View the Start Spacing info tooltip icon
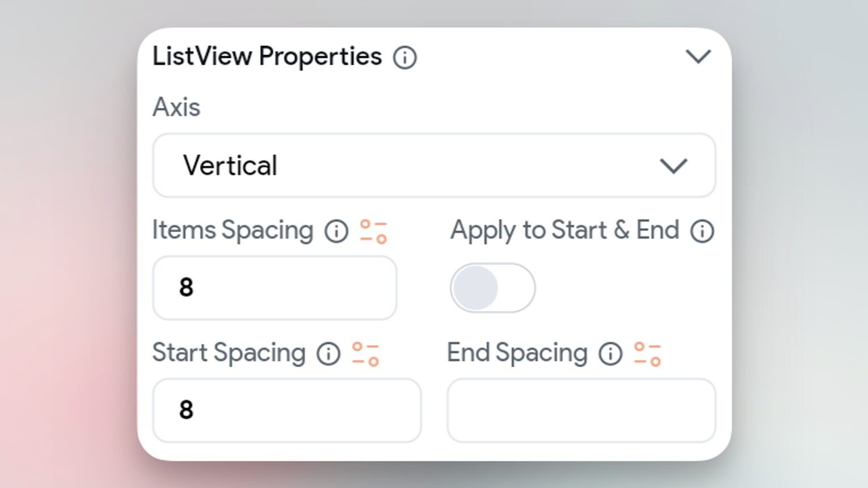Image resolution: width=868 pixels, height=488 pixels. (328, 354)
